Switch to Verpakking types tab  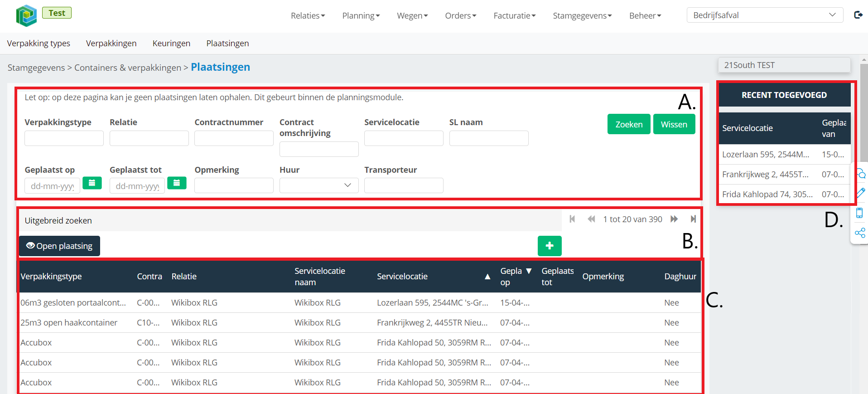[x=39, y=43]
